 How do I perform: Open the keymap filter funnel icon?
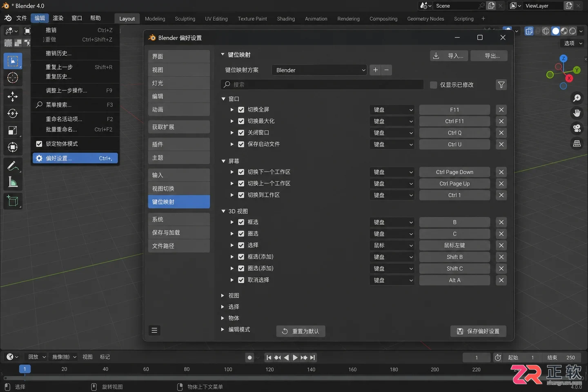[501, 85]
